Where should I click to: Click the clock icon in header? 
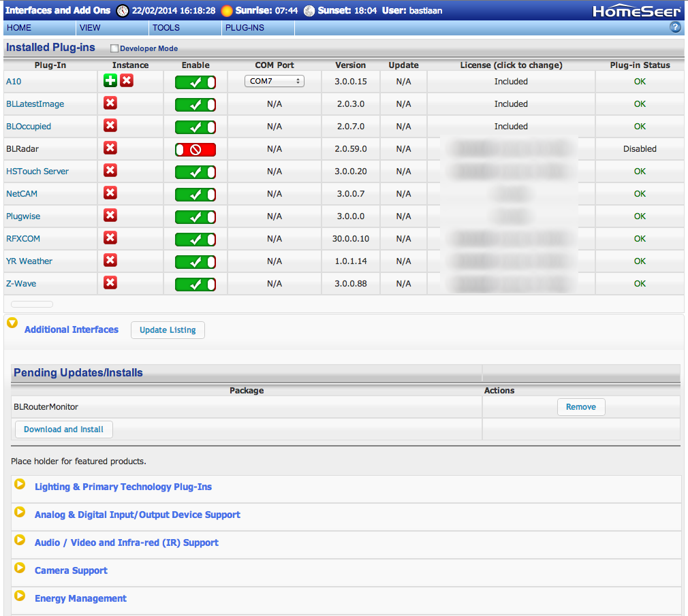click(123, 11)
